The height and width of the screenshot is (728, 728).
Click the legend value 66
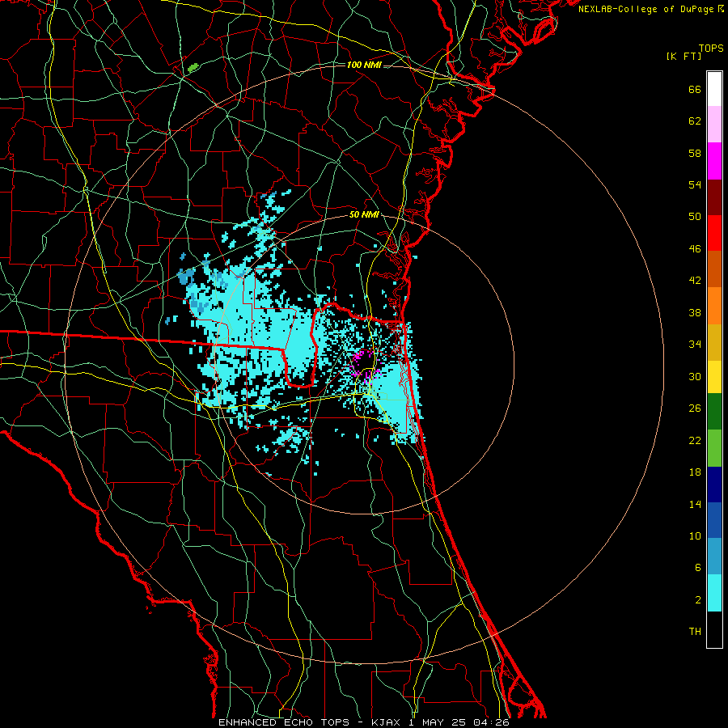click(x=695, y=89)
